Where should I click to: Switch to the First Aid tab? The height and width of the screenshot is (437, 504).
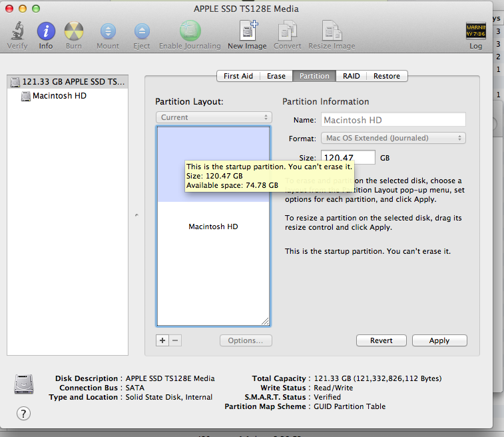(238, 76)
